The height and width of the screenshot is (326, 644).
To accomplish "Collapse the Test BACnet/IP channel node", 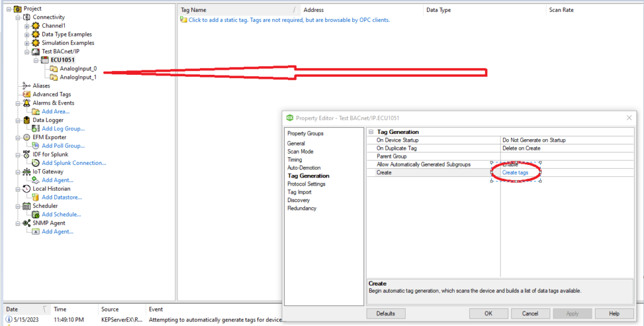I will 26,52.
